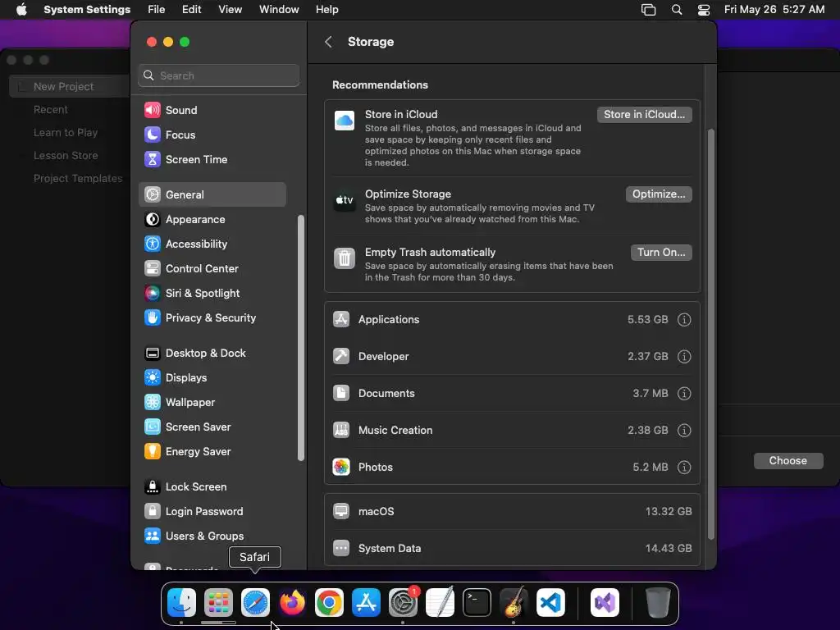Click the macOS storage row
This screenshot has width=840, height=630.
(x=512, y=512)
